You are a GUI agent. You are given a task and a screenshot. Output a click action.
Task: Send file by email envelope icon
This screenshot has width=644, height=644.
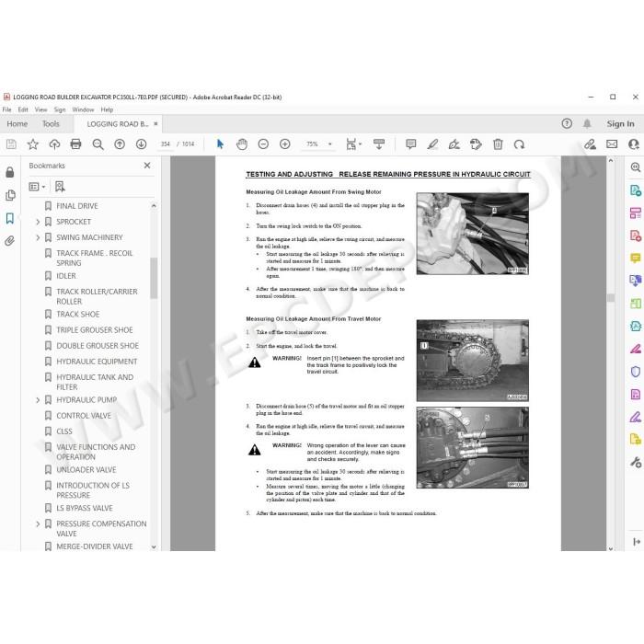tap(612, 144)
